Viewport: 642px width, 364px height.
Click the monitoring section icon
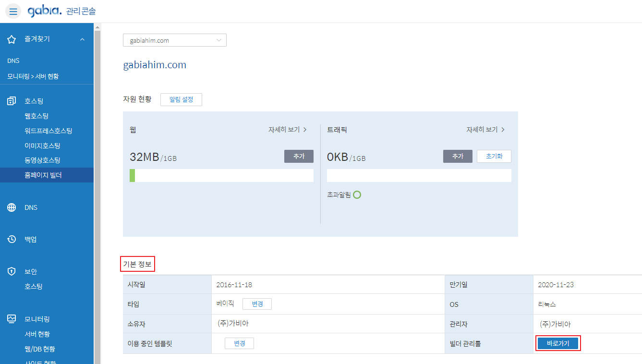[12, 319]
